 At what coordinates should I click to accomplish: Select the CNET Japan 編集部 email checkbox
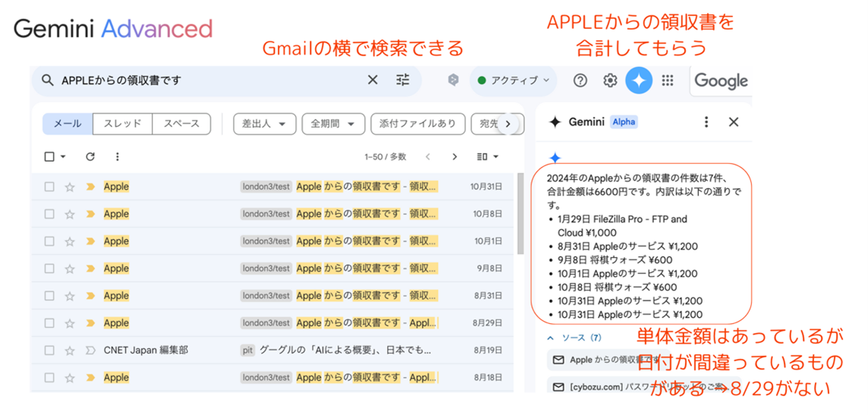pos(49,351)
